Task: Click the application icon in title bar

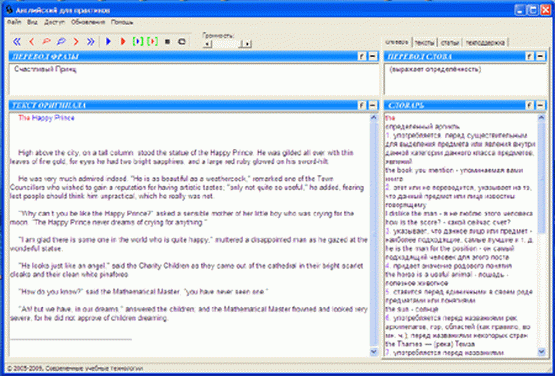Action: click(9, 10)
